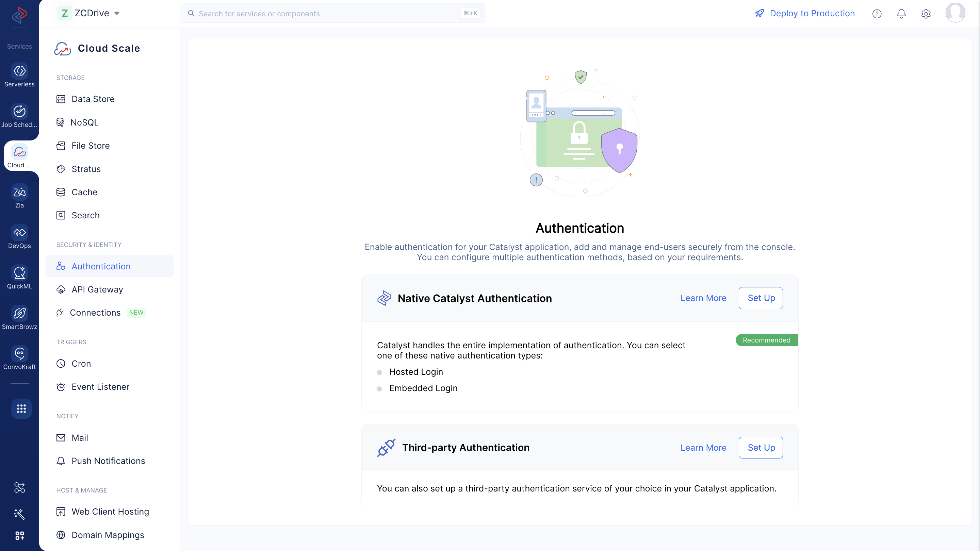Open Event Listener
Image resolution: width=980 pixels, height=551 pixels.
[x=109, y=387]
